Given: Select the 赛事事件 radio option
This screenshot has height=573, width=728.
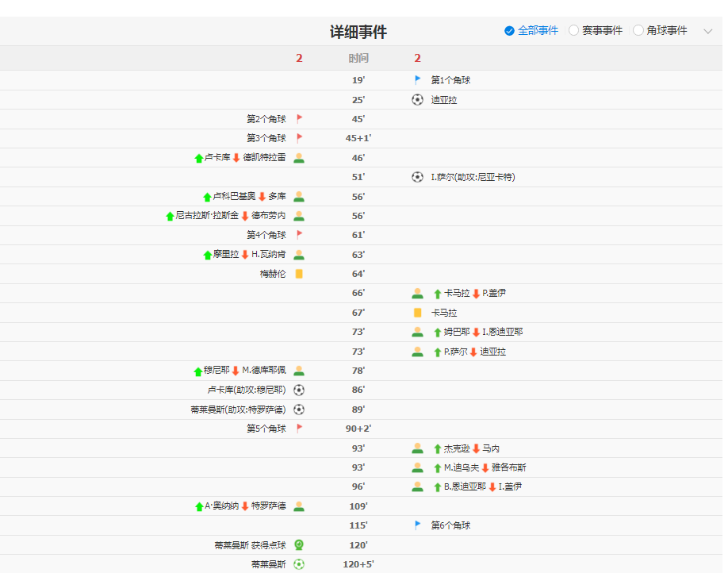Looking at the screenshot, I should (596, 31).
